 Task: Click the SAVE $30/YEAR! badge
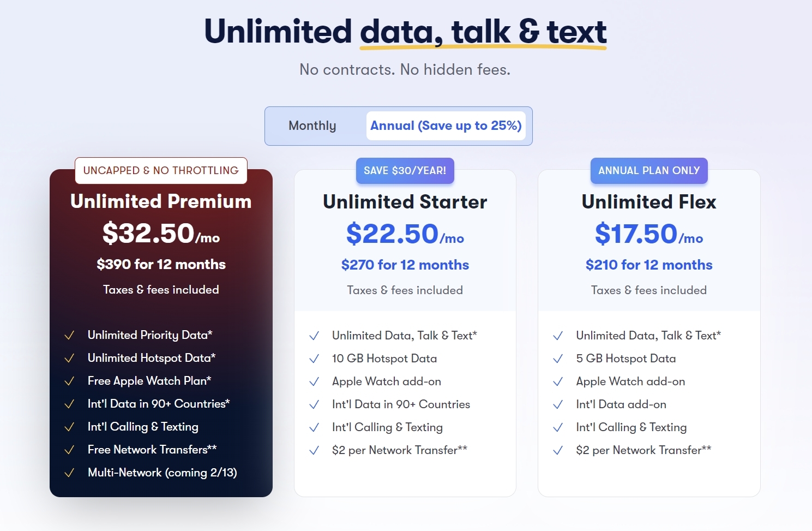[x=405, y=171]
